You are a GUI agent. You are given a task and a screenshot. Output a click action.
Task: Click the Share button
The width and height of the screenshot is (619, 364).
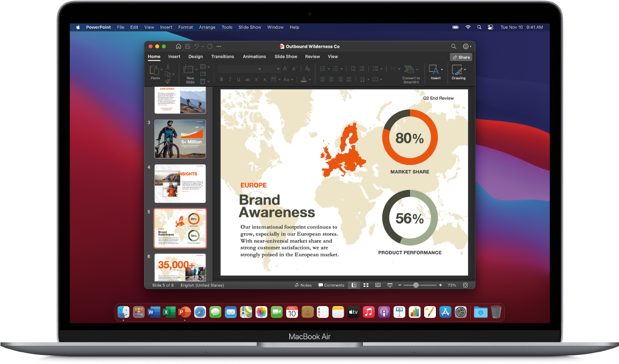pyautogui.click(x=461, y=57)
